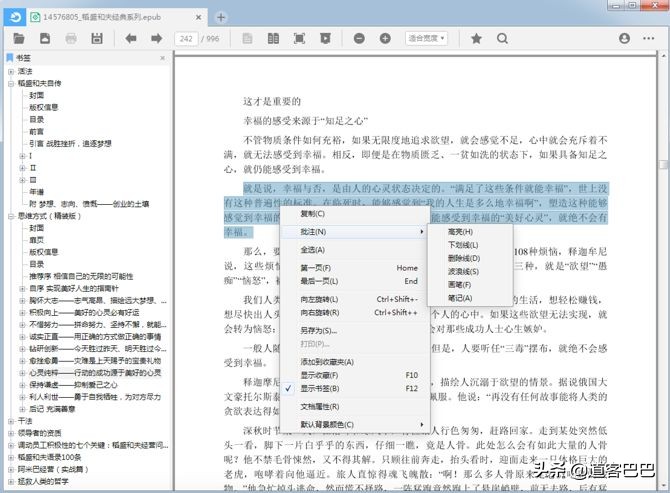Viewport: 670px width, 493px height.
Task: Close the 14576805 epub tab
Action: (198, 17)
